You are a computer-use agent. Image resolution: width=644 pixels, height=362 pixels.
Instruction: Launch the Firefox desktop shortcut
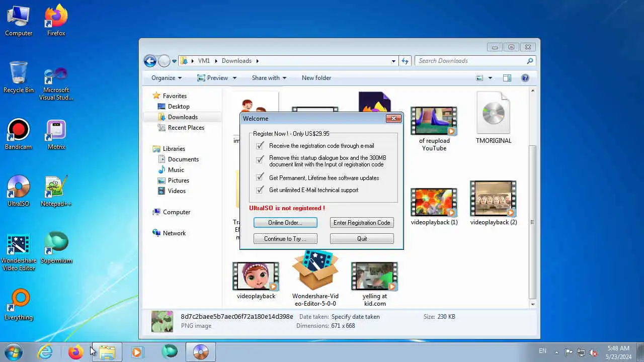pyautogui.click(x=56, y=21)
